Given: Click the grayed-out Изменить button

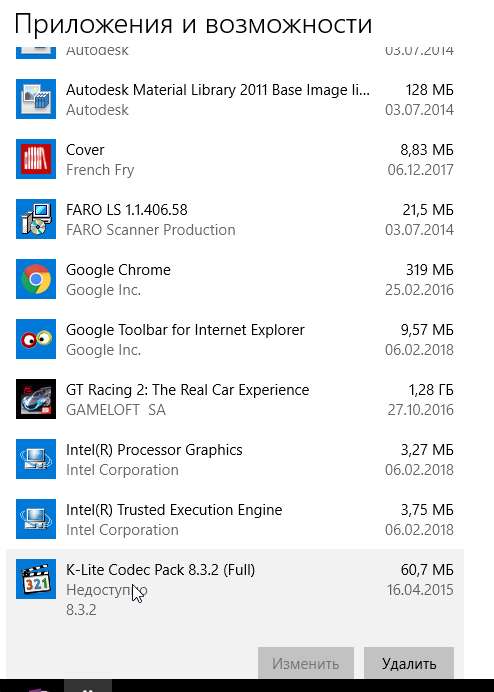Looking at the screenshot, I should click(x=305, y=663).
